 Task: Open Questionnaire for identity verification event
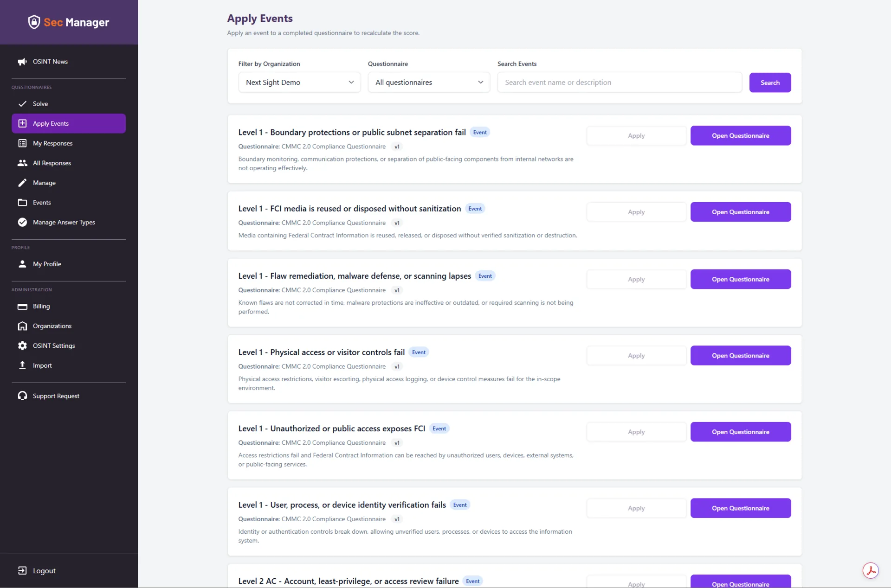pos(741,508)
